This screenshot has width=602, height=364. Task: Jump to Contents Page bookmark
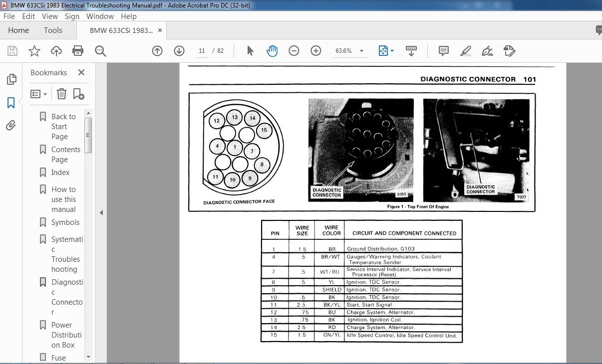point(65,155)
